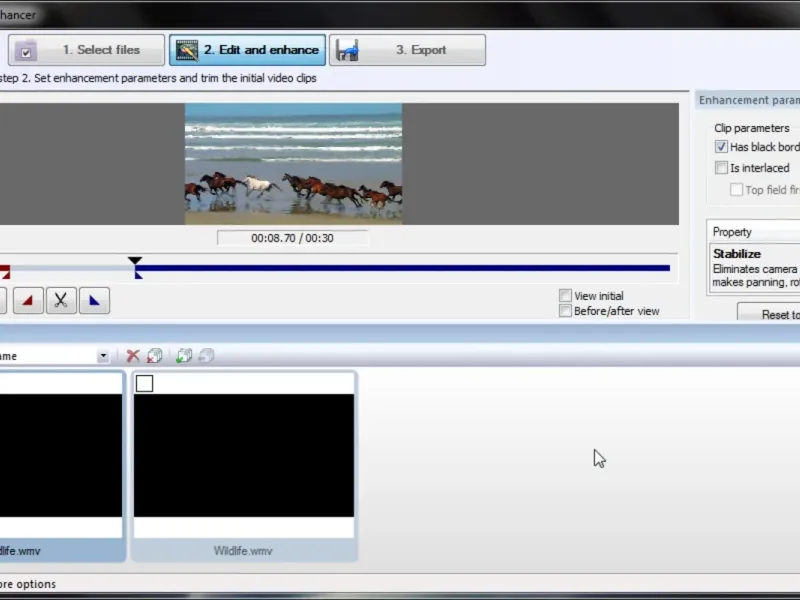
Task: Click the 00:08.70 / 00:30 time field
Action: [292, 238]
